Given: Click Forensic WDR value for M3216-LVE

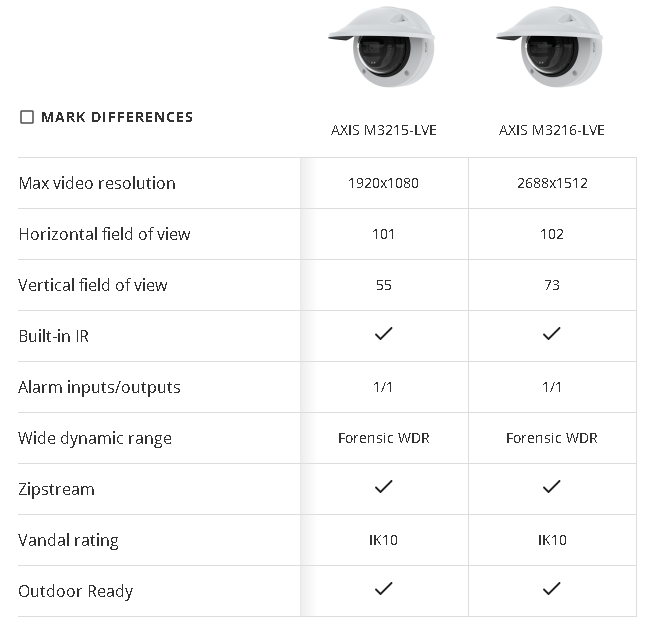Looking at the screenshot, I should pyautogui.click(x=552, y=438).
